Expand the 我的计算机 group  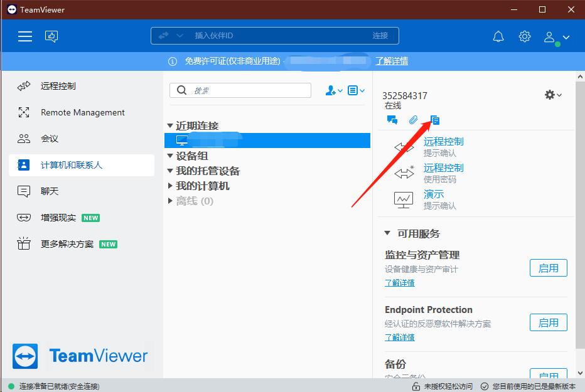[x=170, y=185]
